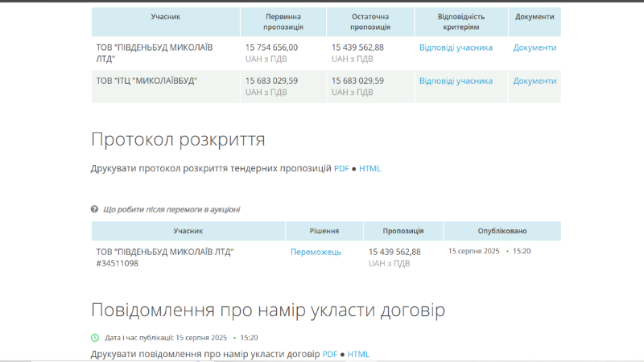Select initial bid value 15 754 656,00
This screenshot has width=644, height=362.
[x=271, y=47]
